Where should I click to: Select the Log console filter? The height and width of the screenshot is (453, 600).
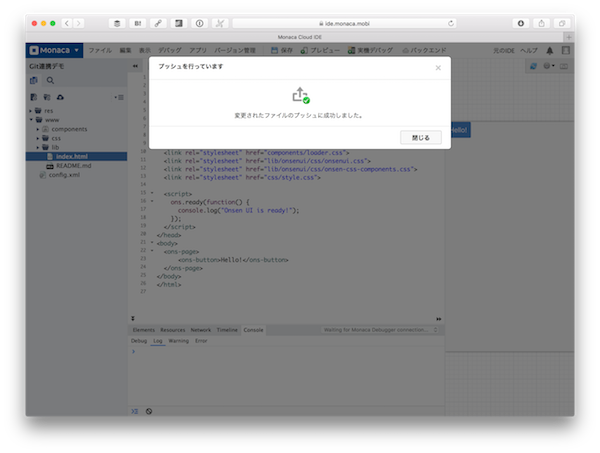click(158, 341)
